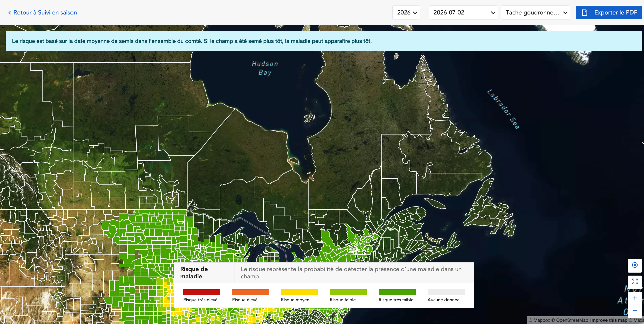Viewport: 644px width, 324px height.
Task: Click the Risque moyen yellow swatch
Action: coord(299,292)
